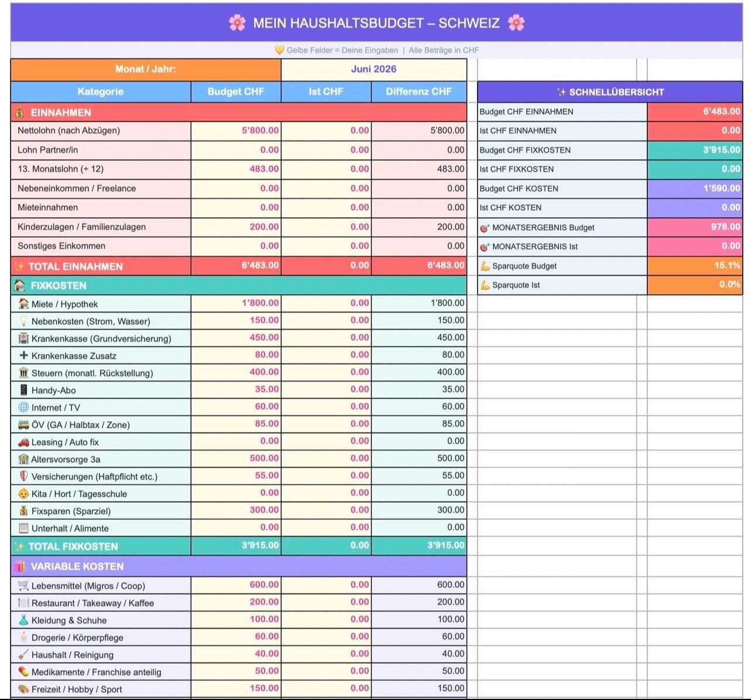Click the money bag icon in EINNAHMEN header
The height and width of the screenshot is (700, 751).
coord(20,112)
